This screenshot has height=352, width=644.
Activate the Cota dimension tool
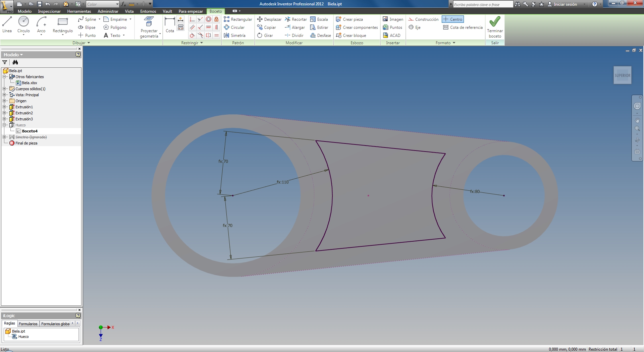[170, 25]
